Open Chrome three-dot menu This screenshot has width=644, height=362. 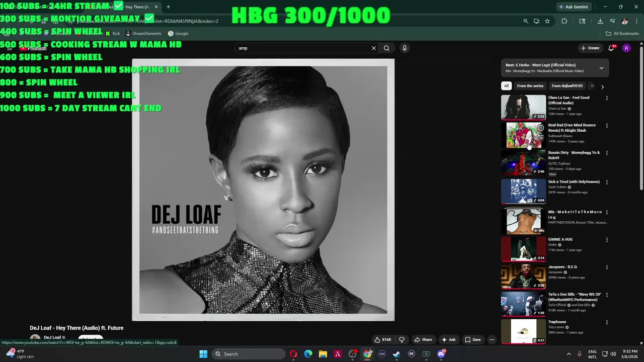tap(635, 21)
